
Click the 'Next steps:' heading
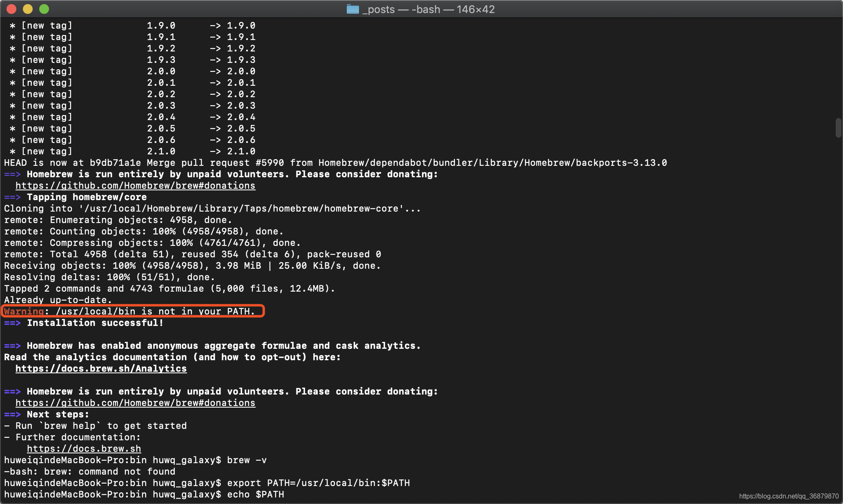(x=58, y=415)
